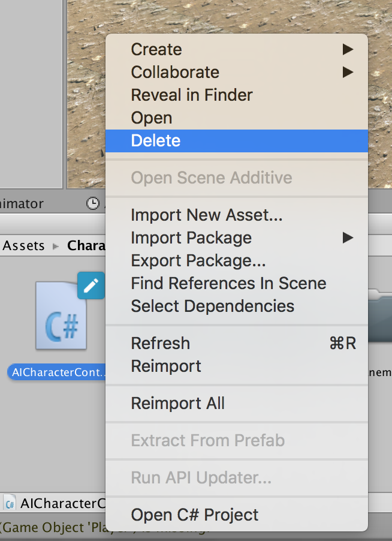This screenshot has width=392, height=541.
Task: Click the clock icon beside the Animator tab
Action: click(x=92, y=203)
